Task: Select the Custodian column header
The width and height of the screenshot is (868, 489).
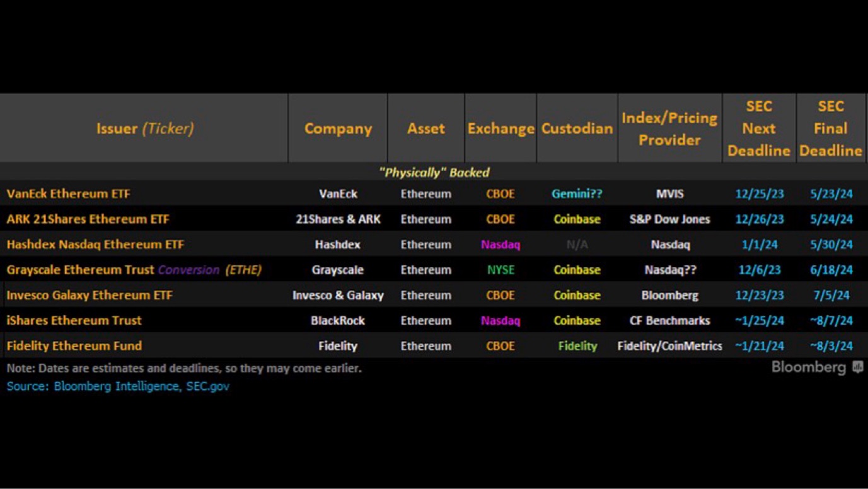Action: tap(577, 129)
